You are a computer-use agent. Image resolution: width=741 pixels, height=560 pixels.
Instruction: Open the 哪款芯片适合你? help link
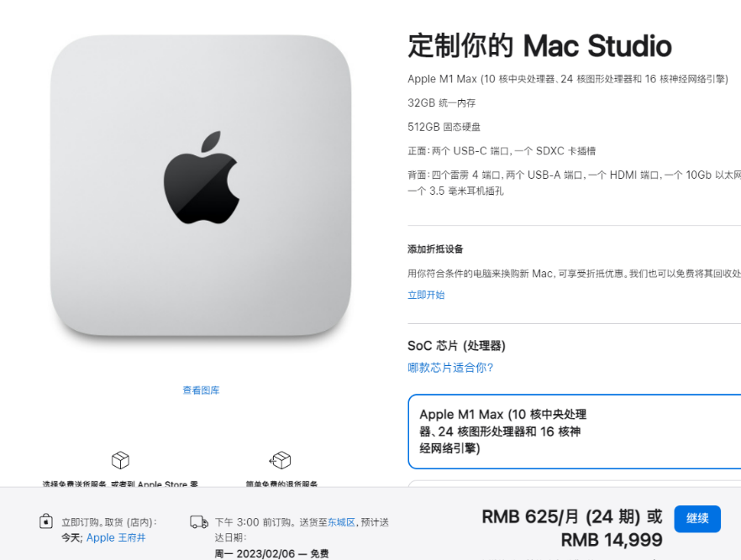[450, 368]
